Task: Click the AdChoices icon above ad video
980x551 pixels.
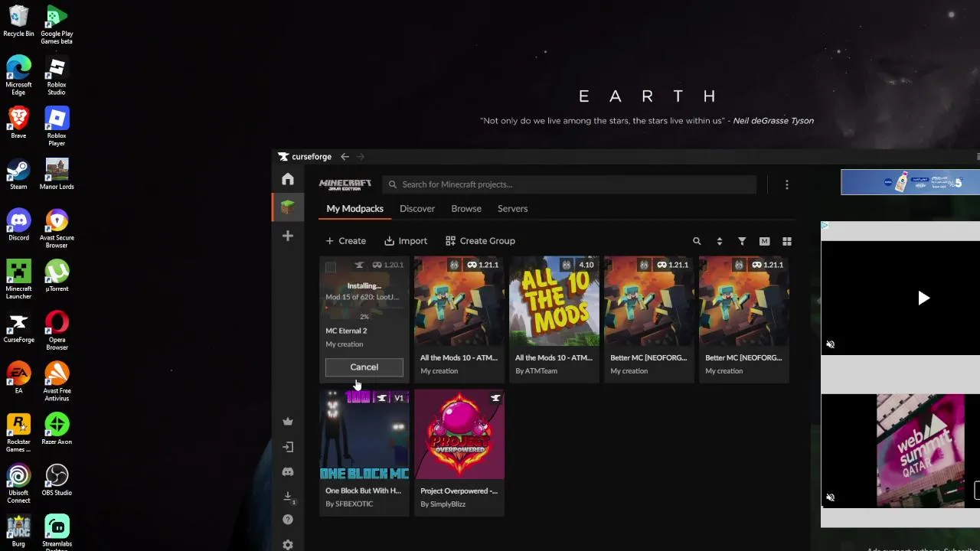Action: coord(825,226)
